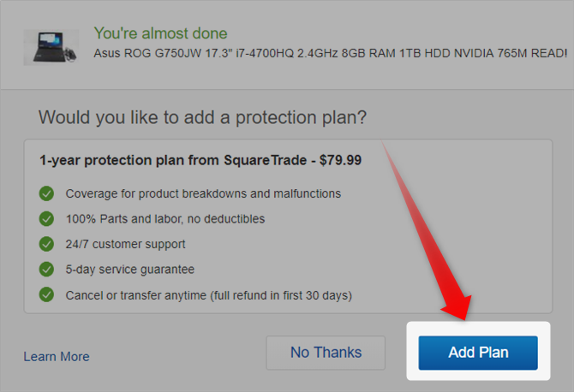Click the "5-day service guarantee" text
The width and height of the screenshot is (574, 392).
(130, 270)
